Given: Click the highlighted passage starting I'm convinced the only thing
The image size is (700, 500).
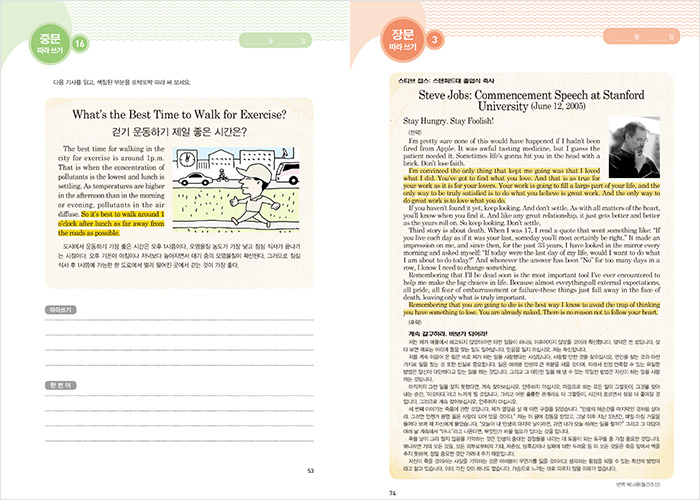Looking at the screenshot, I should (x=531, y=186).
